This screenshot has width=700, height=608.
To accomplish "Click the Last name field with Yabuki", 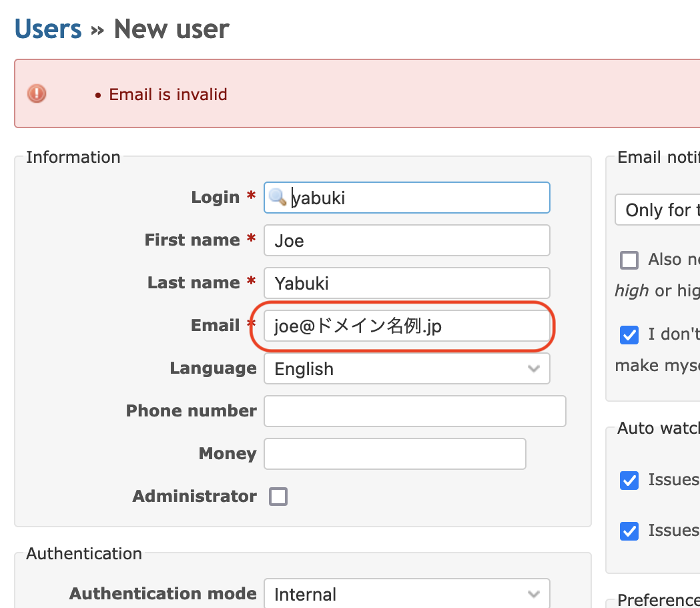I will 406,283.
